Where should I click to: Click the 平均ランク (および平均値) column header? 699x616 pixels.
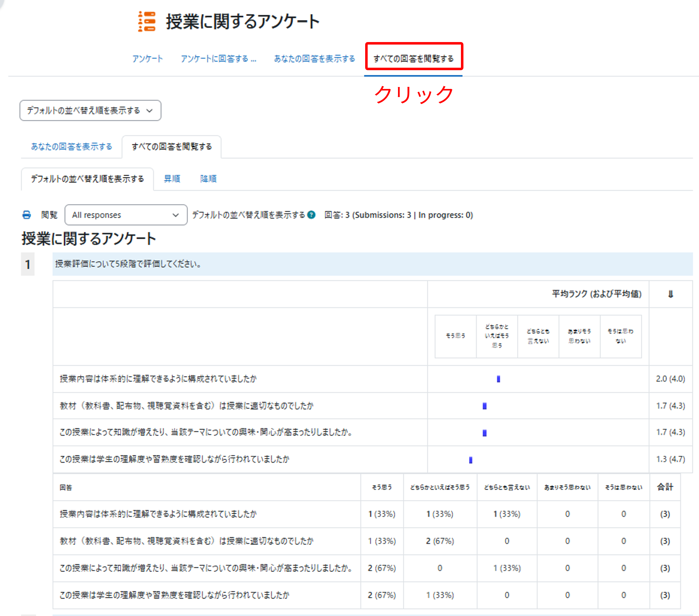[x=597, y=294]
